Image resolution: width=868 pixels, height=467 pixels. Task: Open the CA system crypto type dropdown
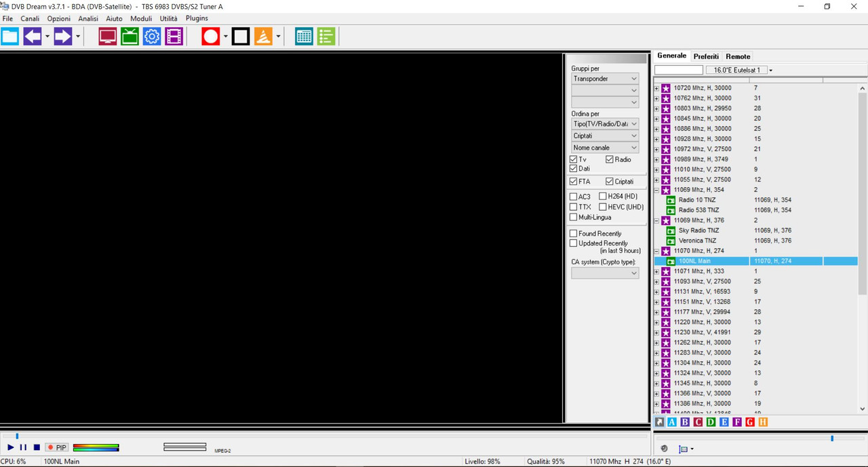coord(605,273)
